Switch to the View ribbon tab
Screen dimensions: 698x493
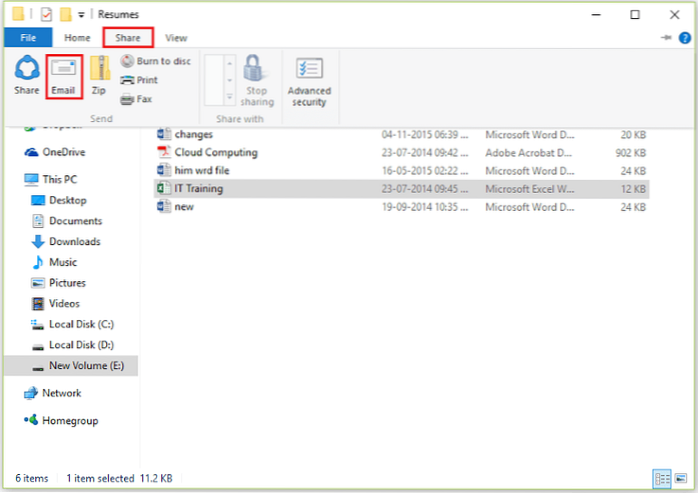click(x=176, y=38)
